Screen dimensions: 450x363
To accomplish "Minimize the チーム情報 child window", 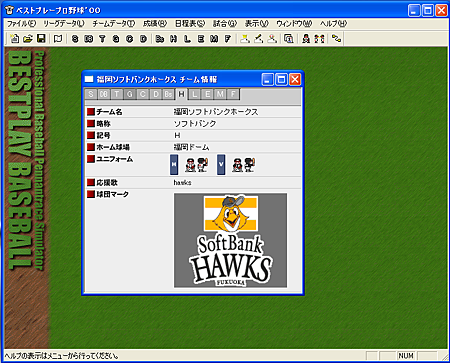I will [268, 79].
